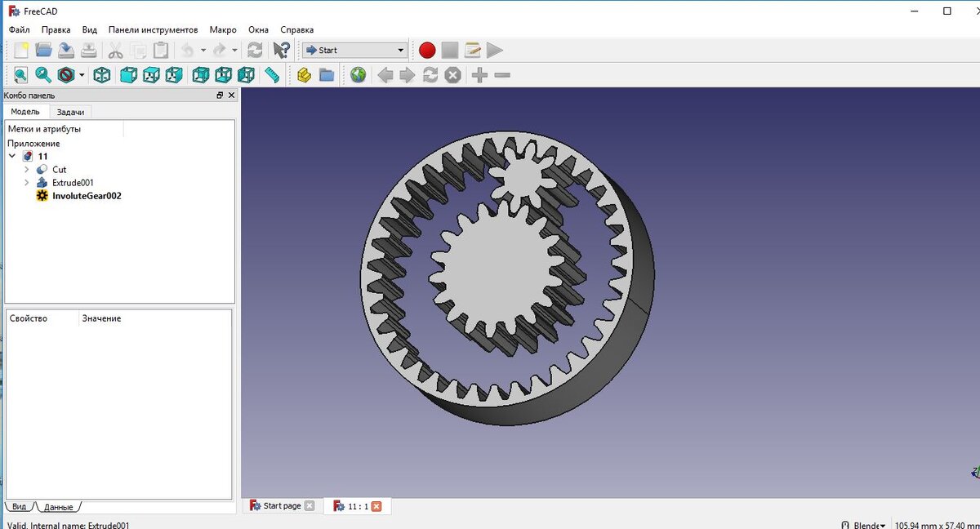Click the browser Back arrow icon
The height and width of the screenshot is (529, 980).
point(385,75)
